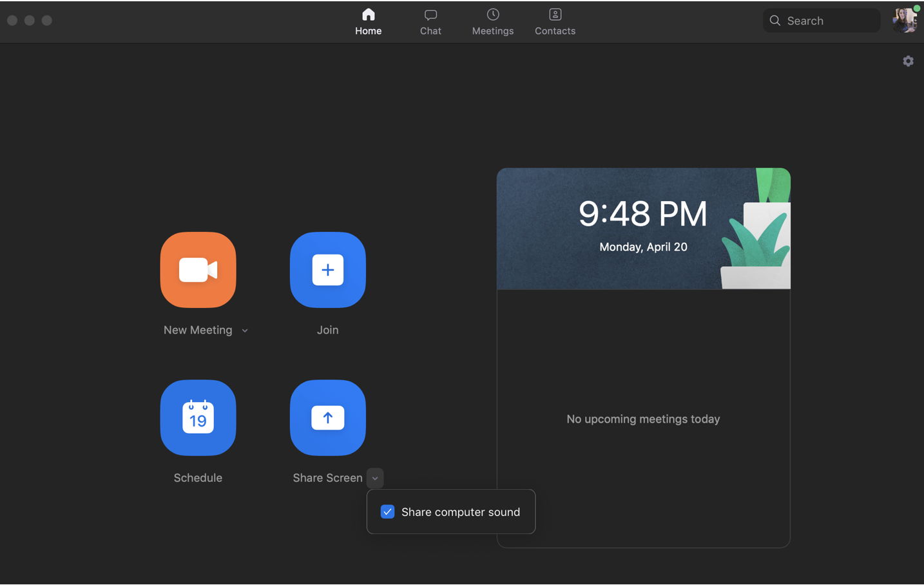Open the Chat tab
This screenshot has height=585, width=924.
pos(430,21)
